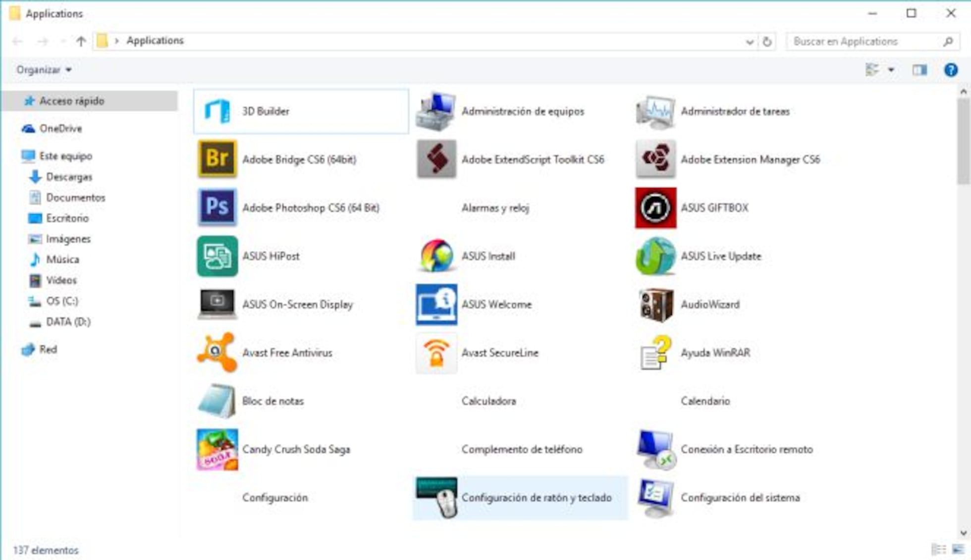Screen dimensions: 971x560
Task: Toggle the preview pane button
Action: [x=919, y=70]
